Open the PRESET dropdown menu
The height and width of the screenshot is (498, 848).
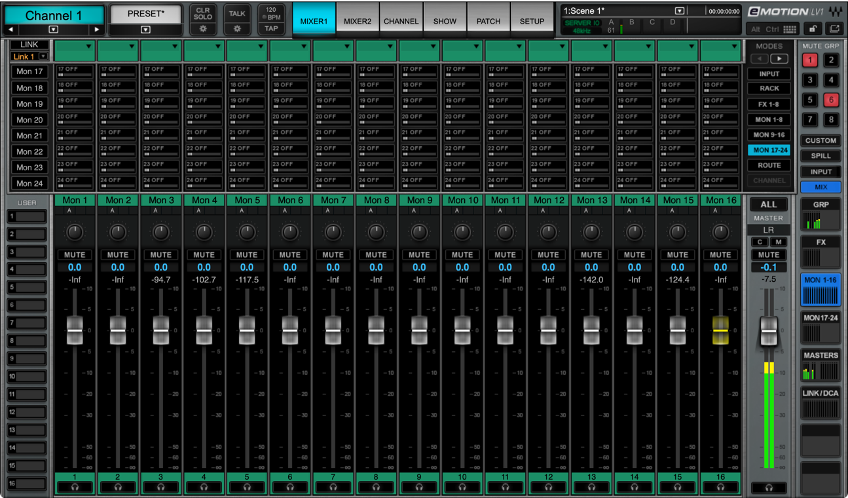145,30
